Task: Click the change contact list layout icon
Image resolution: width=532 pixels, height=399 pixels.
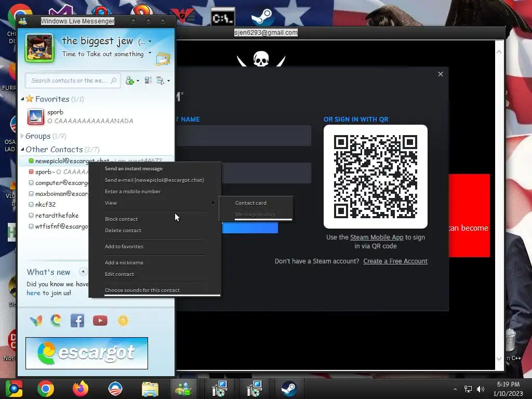Action: click(148, 81)
